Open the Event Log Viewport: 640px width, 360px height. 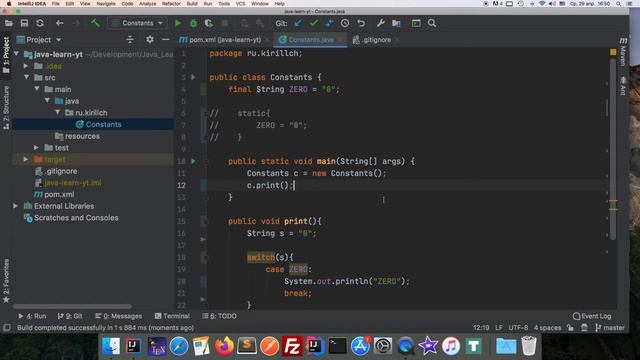point(592,316)
